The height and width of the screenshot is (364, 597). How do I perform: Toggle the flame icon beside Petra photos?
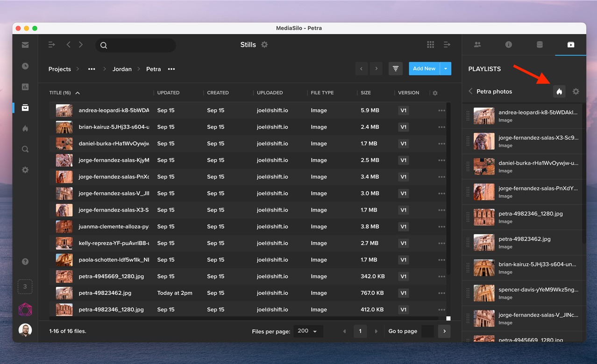click(x=559, y=91)
